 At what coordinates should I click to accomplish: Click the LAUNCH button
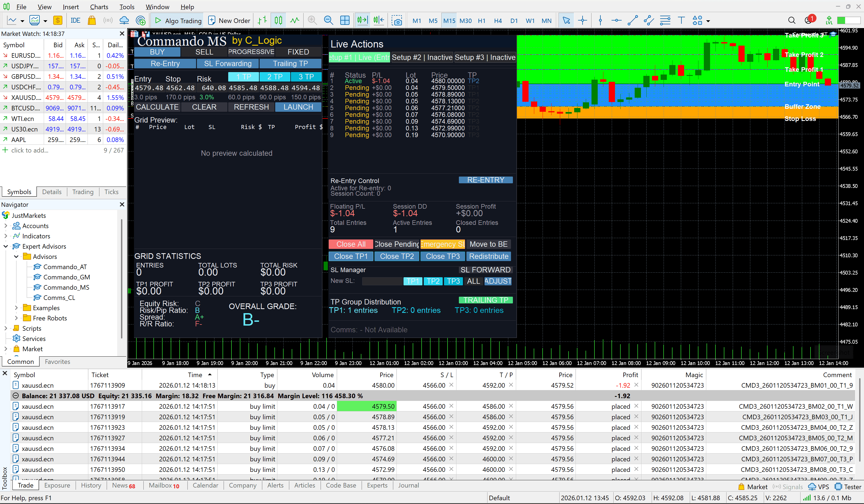pyautogui.click(x=298, y=107)
